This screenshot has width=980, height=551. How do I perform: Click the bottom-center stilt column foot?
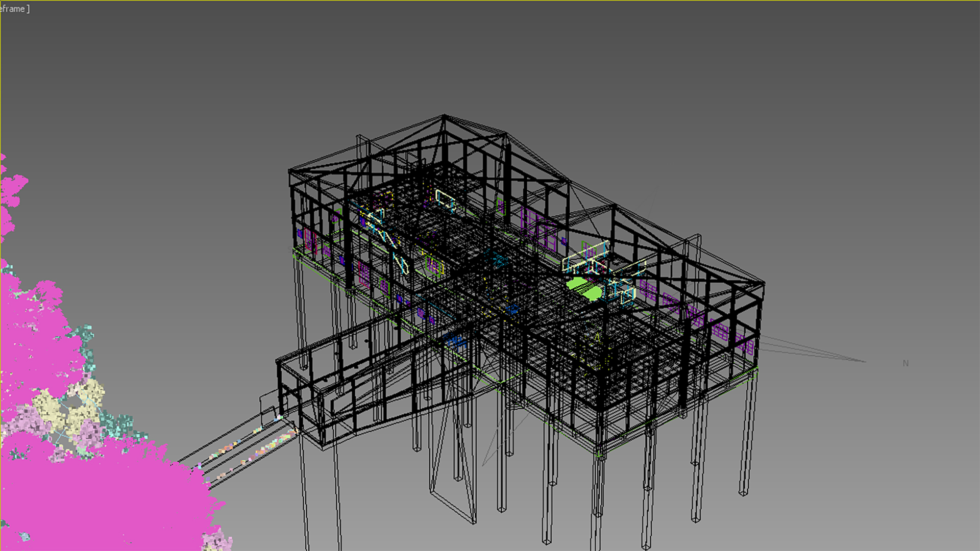pyautogui.click(x=547, y=541)
